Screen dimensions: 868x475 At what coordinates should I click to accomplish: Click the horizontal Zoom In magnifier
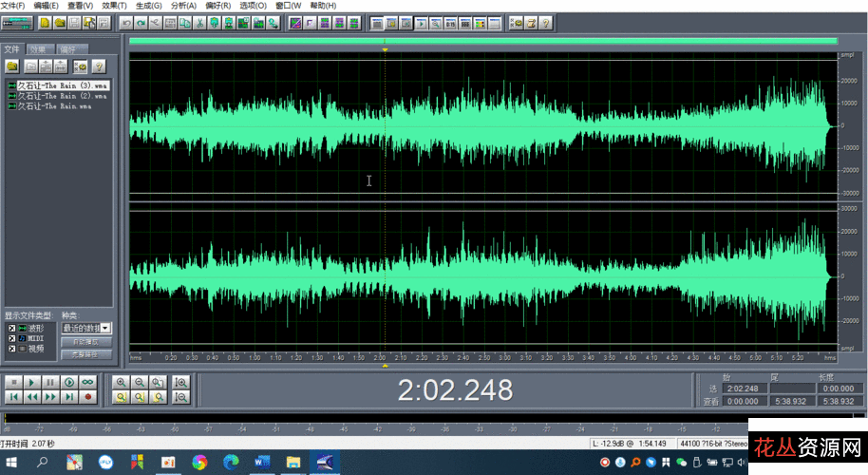(x=121, y=382)
